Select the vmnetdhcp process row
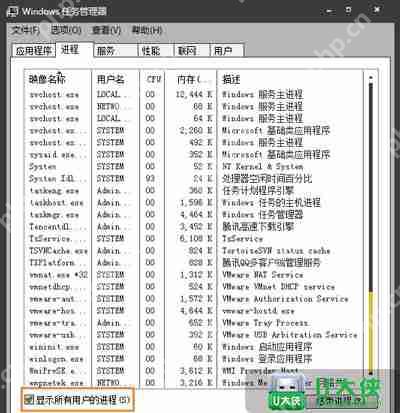Viewport: 400px width, 413px height. tap(194, 287)
